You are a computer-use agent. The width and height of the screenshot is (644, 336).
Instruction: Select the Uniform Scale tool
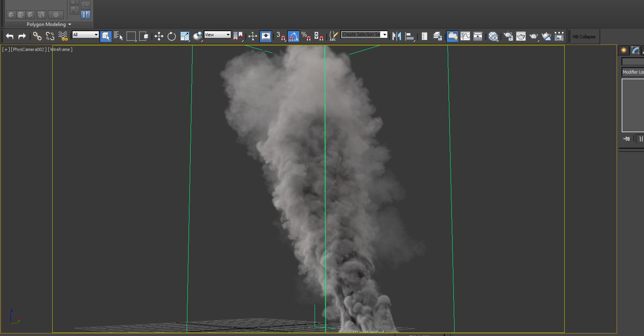click(x=184, y=36)
